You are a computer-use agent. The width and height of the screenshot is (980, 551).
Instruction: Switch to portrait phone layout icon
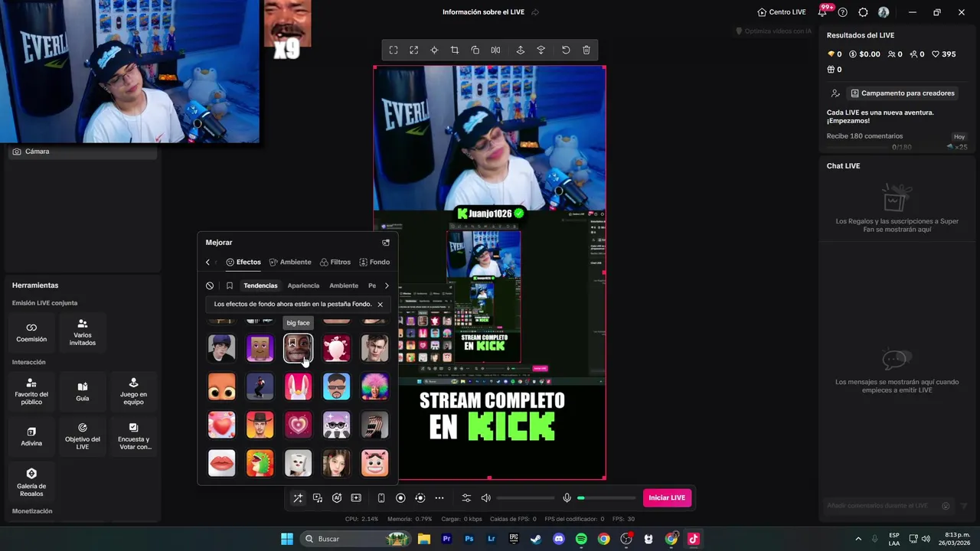point(381,498)
